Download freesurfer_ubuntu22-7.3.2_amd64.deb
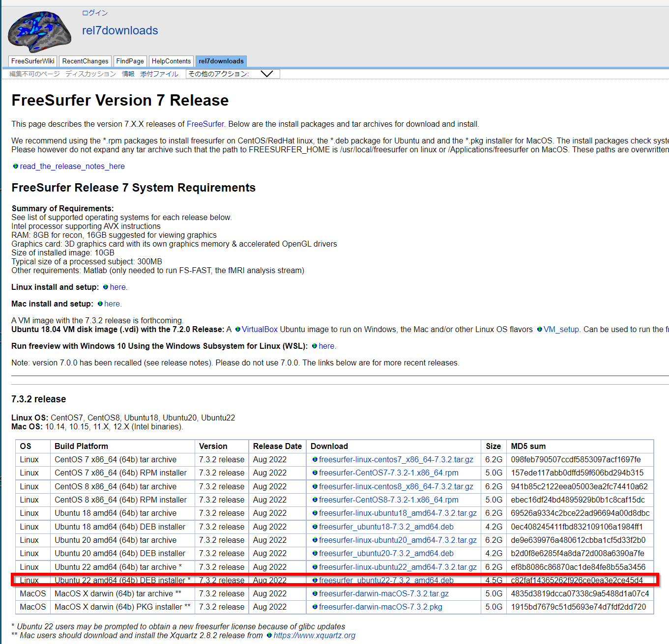Viewport: 669px width, 644px height. pos(386,580)
